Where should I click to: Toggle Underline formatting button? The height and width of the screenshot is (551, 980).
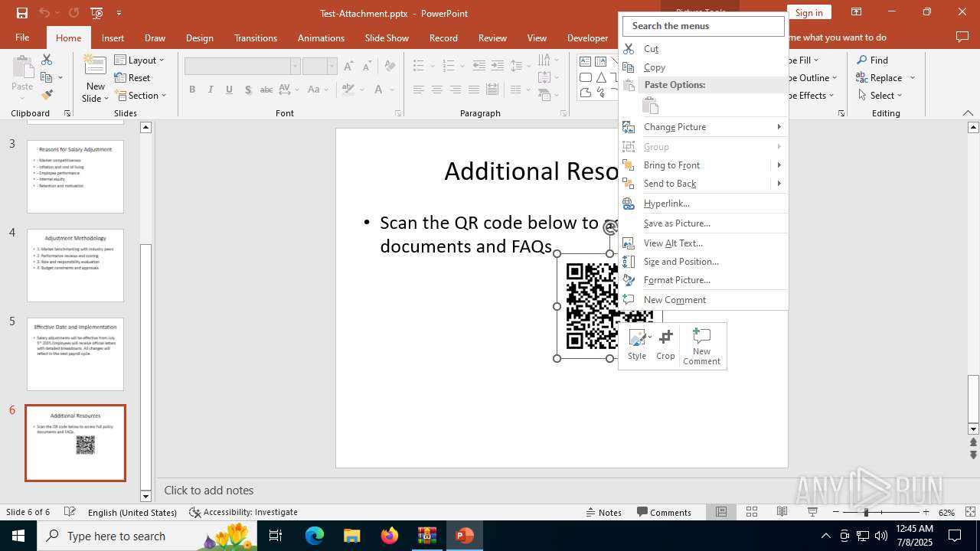point(229,90)
